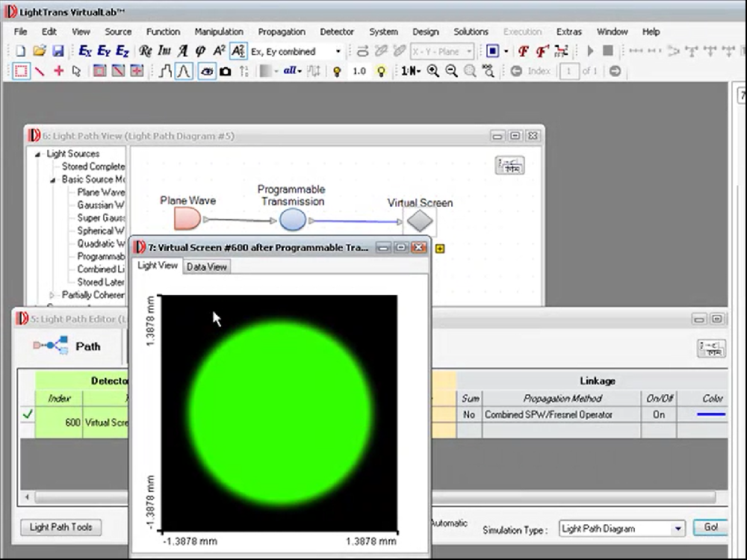The width and height of the screenshot is (747, 560).
Task: Click the zoom in magnifier icon
Action: [433, 71]
